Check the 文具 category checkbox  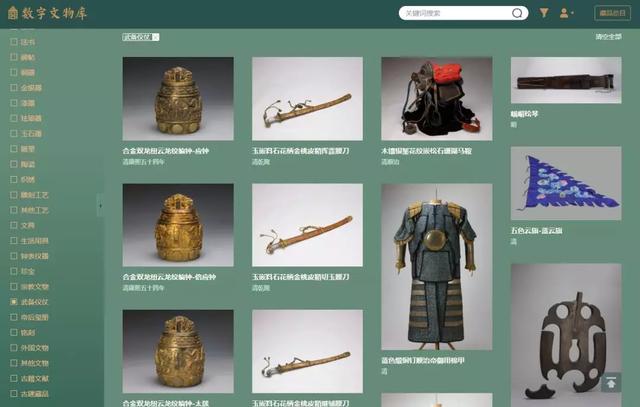14,225
